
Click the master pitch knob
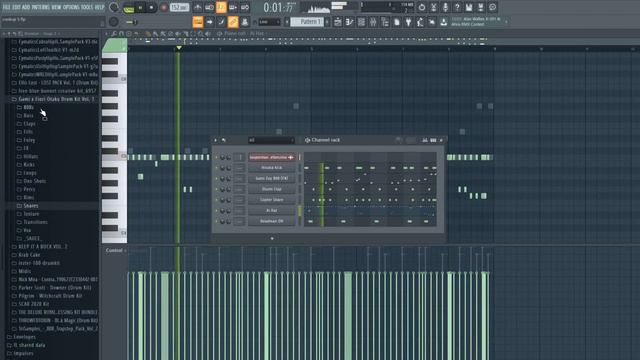pyautogui.click(x=114, y=22)
